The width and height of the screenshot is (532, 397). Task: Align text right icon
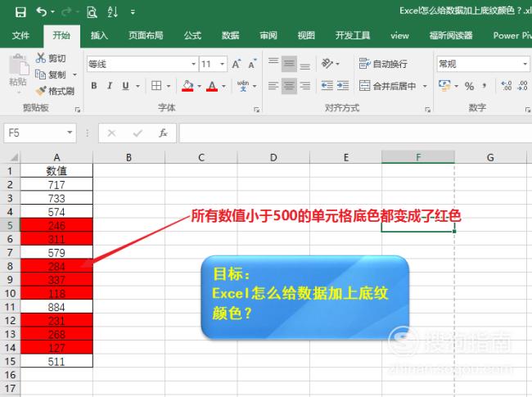[x=305, y=86]
